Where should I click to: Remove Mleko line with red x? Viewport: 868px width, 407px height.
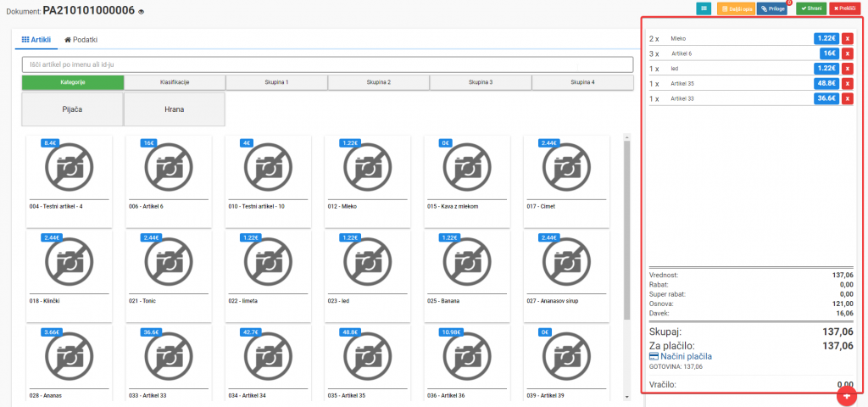coord(848,39)
